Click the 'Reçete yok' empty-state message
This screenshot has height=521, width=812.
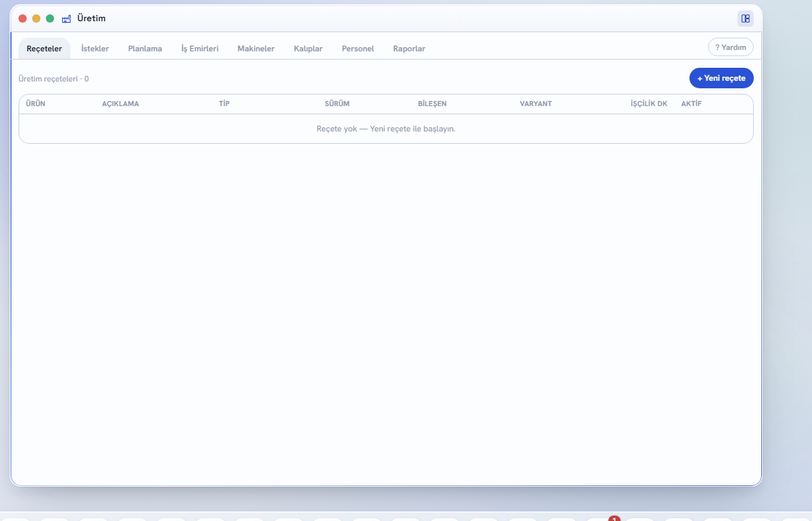point(386,129)
